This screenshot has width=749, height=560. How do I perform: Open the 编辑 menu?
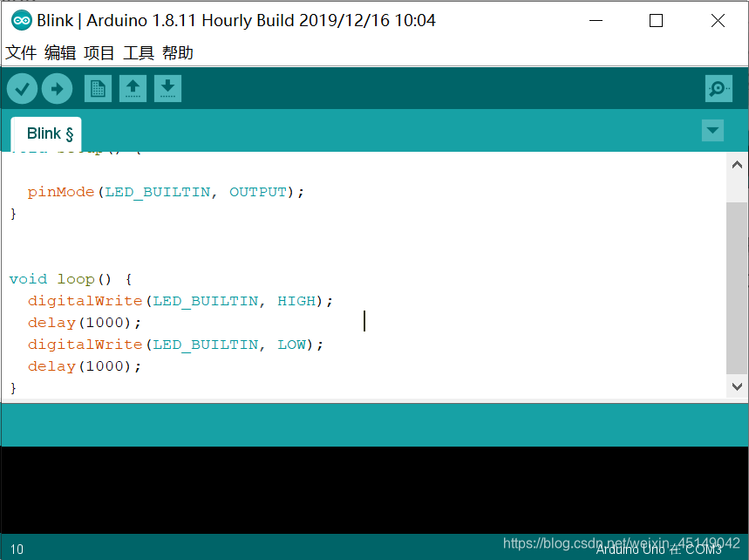pos(60,52)
